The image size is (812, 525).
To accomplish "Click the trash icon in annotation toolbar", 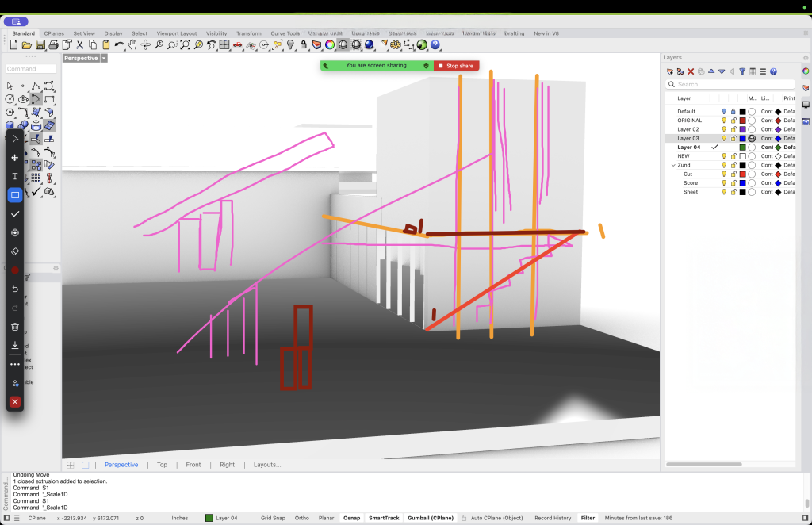I will pyautogui.click(x=14, y=326).
